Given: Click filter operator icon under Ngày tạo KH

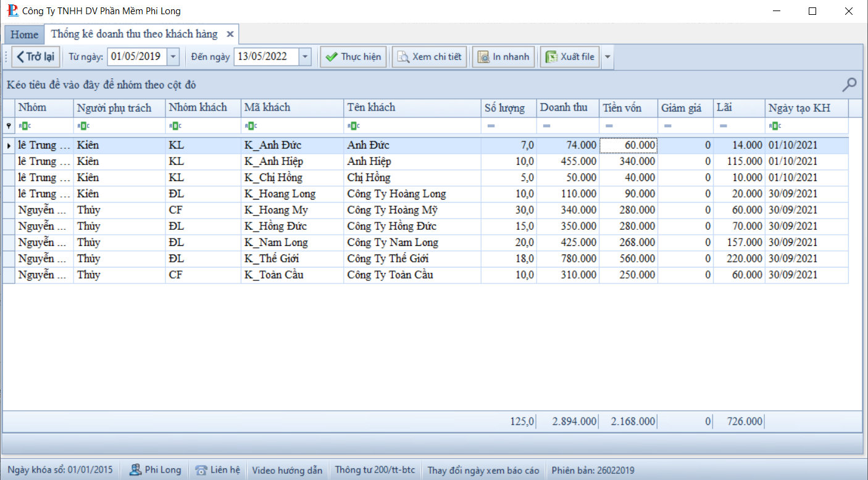Looking at the screenshot, I should click(775, 126).
